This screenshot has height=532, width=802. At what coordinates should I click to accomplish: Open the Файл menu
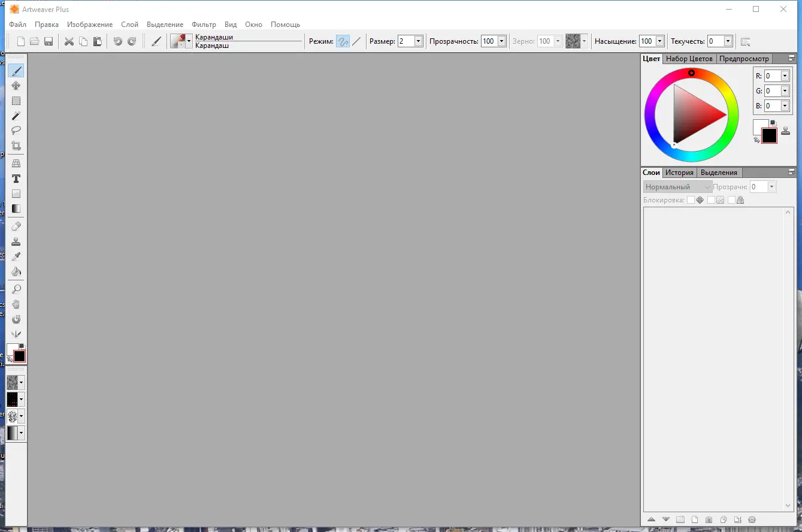17,25
